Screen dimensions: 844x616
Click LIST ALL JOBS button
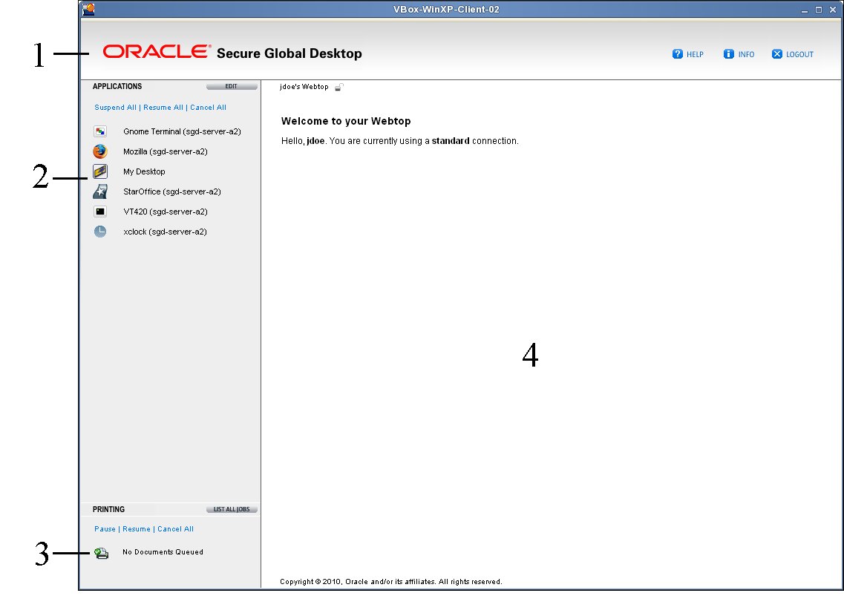(232, 509)
